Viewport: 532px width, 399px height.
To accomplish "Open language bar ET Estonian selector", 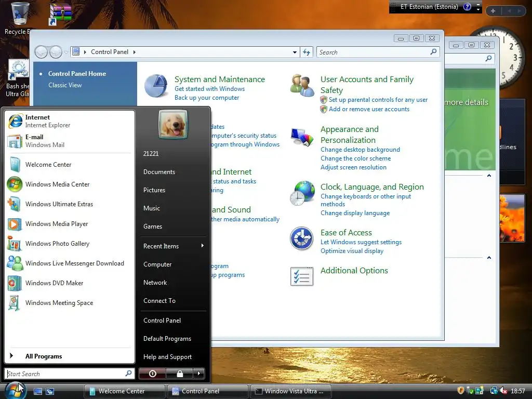I will (429, 7).
